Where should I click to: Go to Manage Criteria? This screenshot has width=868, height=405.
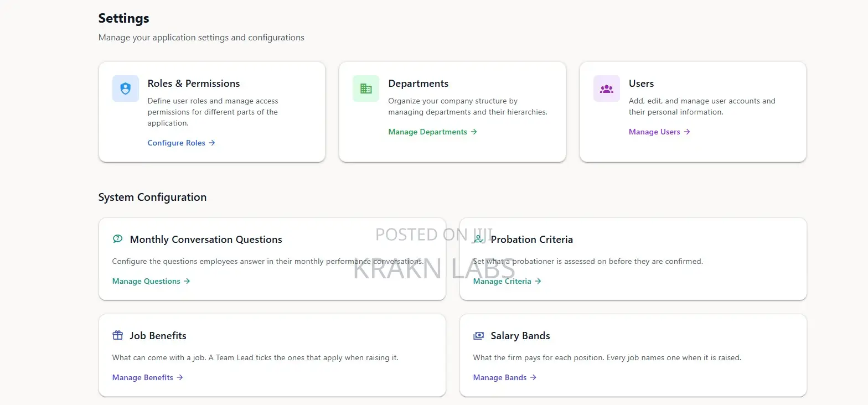(x=508, y=281)
